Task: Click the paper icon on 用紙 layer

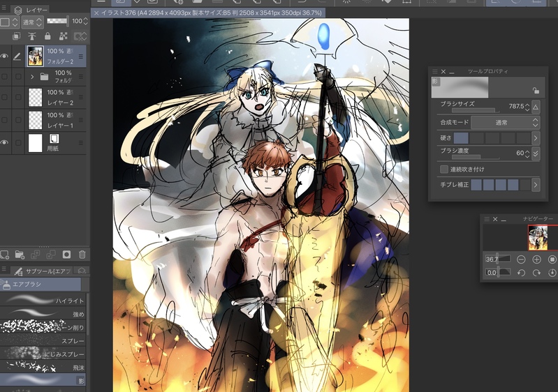Action: 54,139
